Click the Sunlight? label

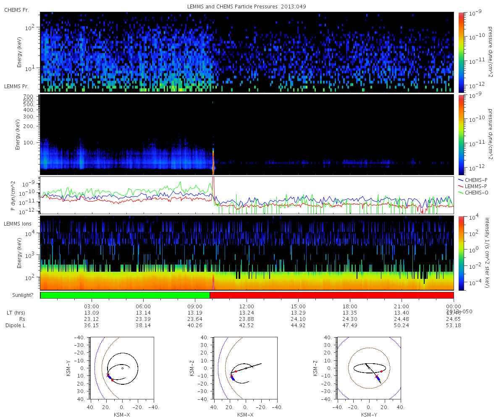point(20,295)
